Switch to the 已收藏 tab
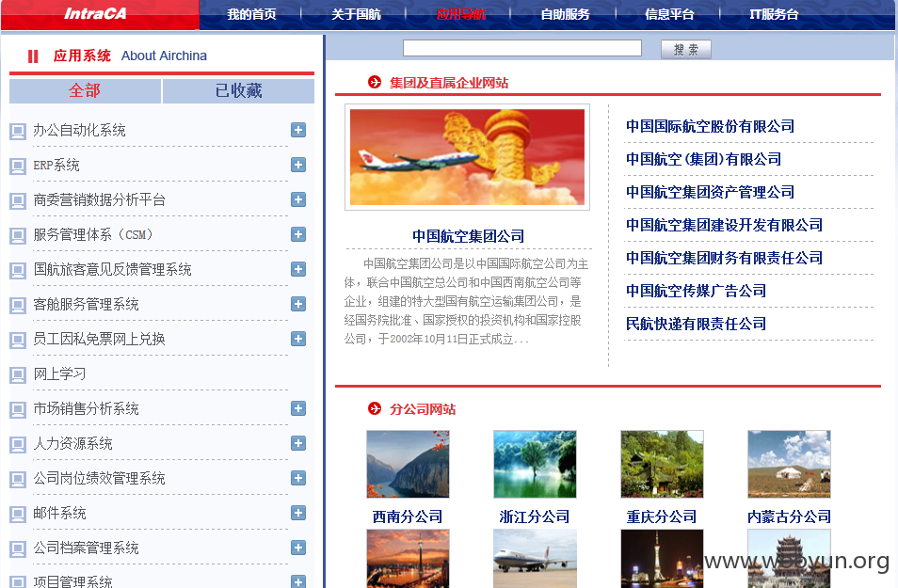 (x=239, y=90)
